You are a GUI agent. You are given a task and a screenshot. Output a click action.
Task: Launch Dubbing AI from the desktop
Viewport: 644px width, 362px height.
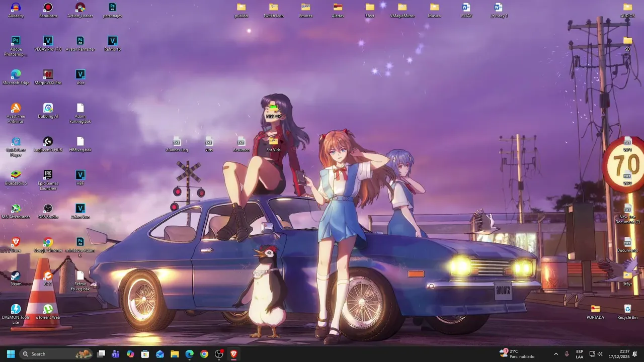point(48,111)
